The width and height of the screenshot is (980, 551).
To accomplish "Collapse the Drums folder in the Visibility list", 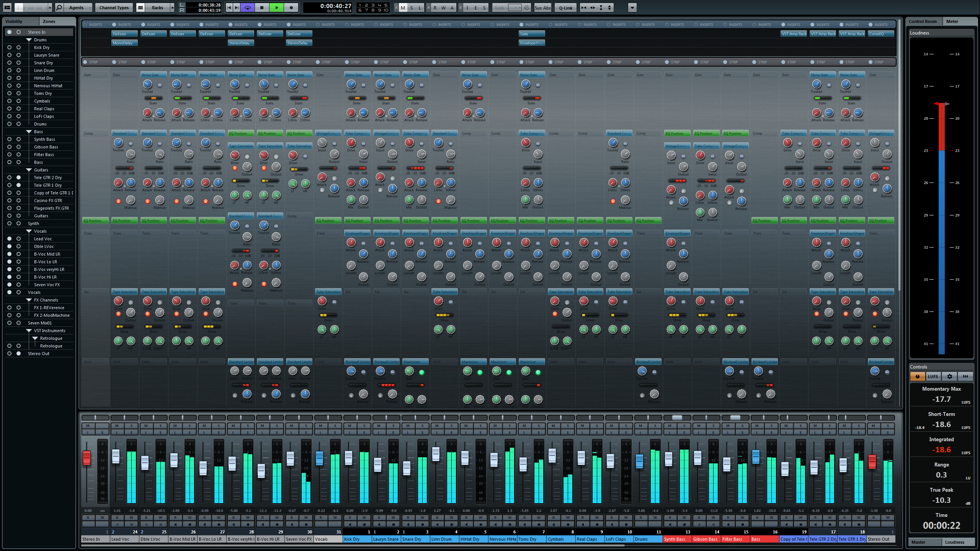I will pos(29,39).
